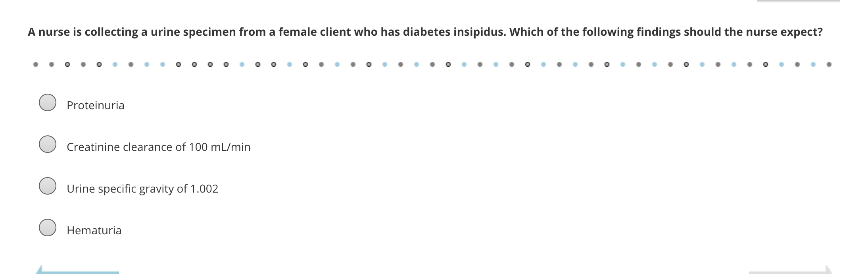This screenshot has width=868, height=274.
Task: Choose the Creatinine clearance of 100 mL/min option
Action: pos(48,145)
